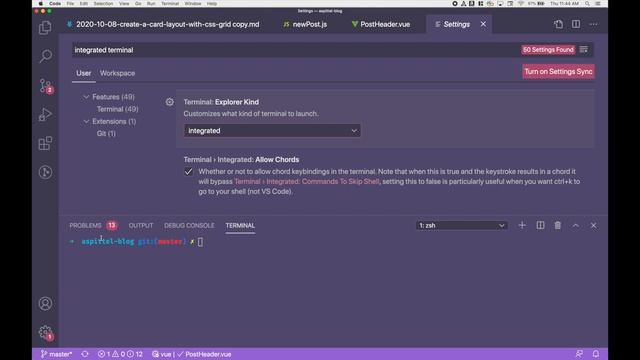Open the '1: zsh' terminal selector
Viewport: 640px width, 360px height.
point(462,225)
